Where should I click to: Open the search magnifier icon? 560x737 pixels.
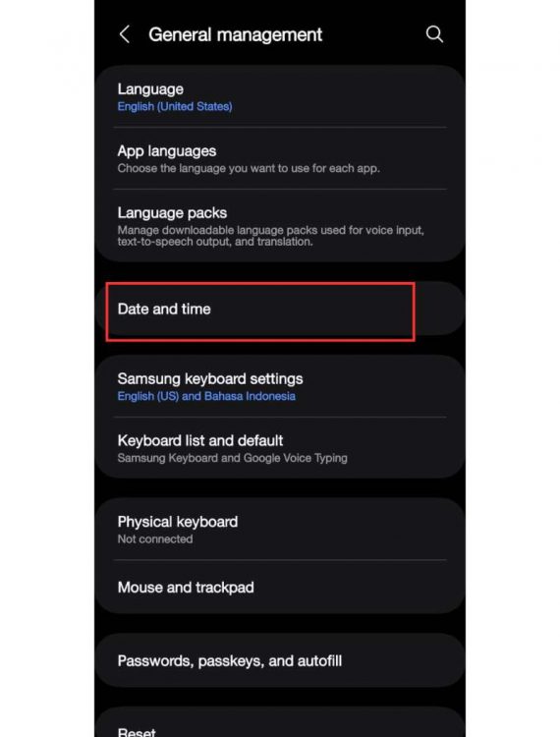pyautogui.click(x=434, y=34)
